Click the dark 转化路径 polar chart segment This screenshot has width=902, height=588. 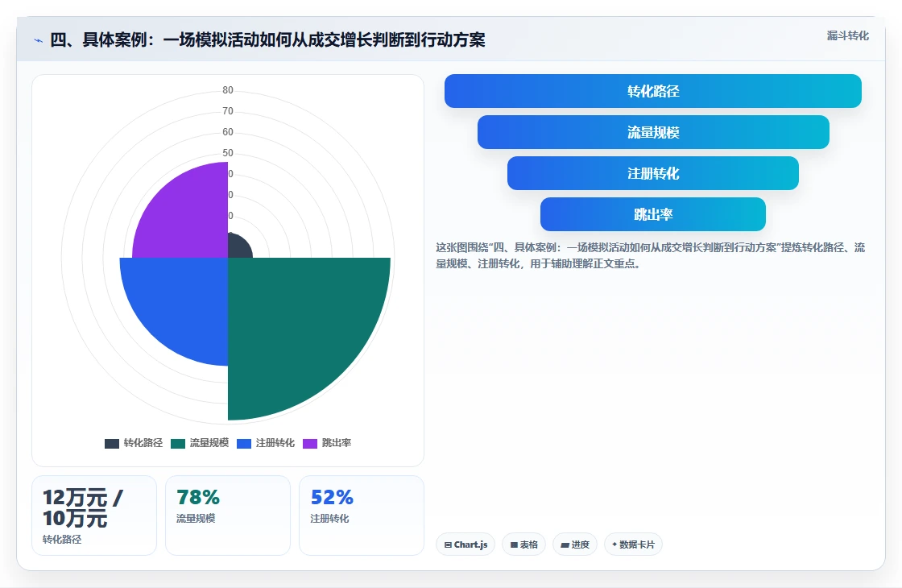[238, 247]
